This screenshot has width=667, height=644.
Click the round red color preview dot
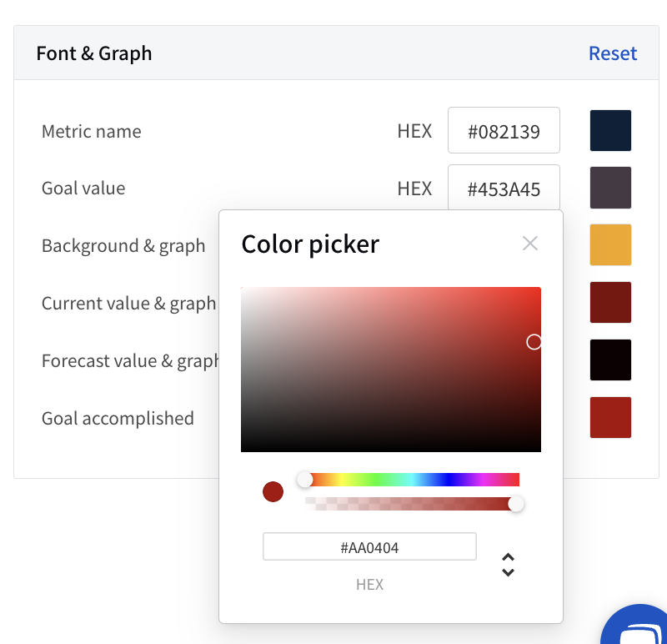(273, 491)
